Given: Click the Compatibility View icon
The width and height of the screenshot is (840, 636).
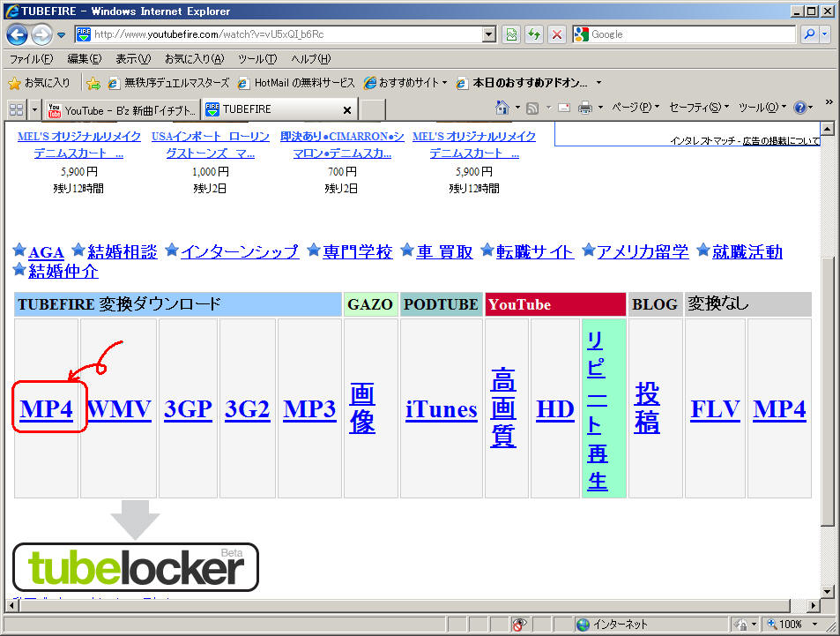Looking at the screenshot, I should 511,34.
